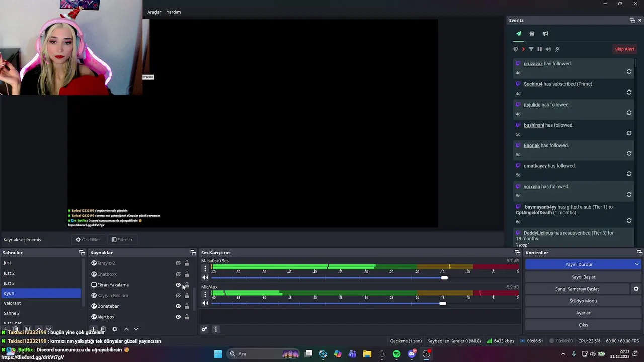Pop out the Ses Karıştırıcı dock
The image size is (644, 362).
pos(517,253)
